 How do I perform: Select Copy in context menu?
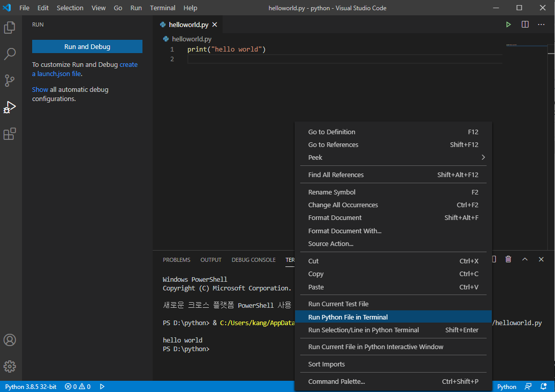[393, 274]
